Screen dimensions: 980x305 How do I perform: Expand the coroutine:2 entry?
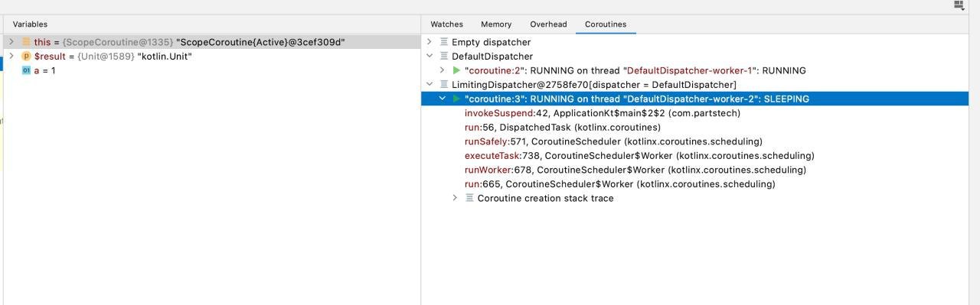443,70
